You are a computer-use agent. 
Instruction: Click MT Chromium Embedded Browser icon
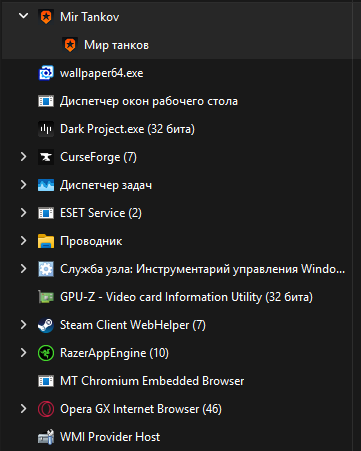[x=46, y=381]
